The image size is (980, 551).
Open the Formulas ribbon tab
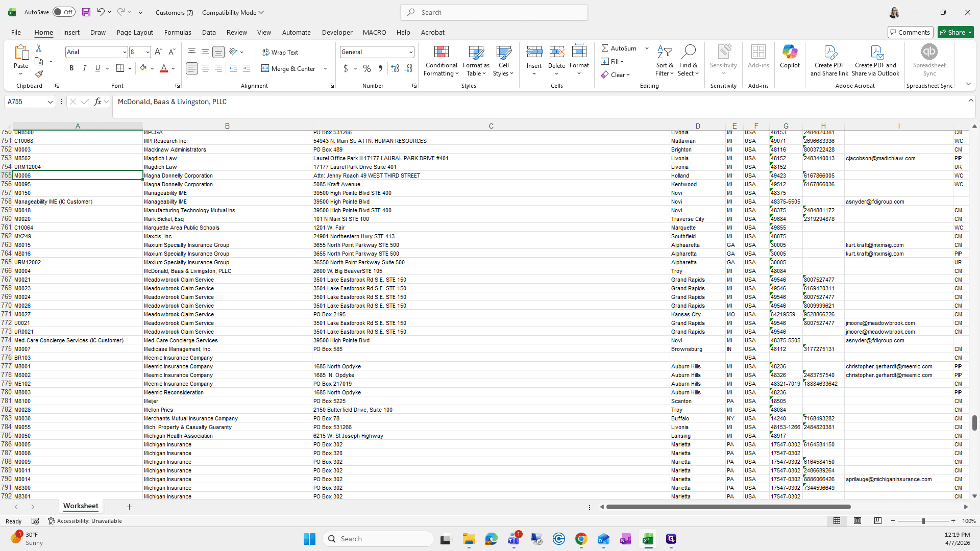(x=178, y=32)
